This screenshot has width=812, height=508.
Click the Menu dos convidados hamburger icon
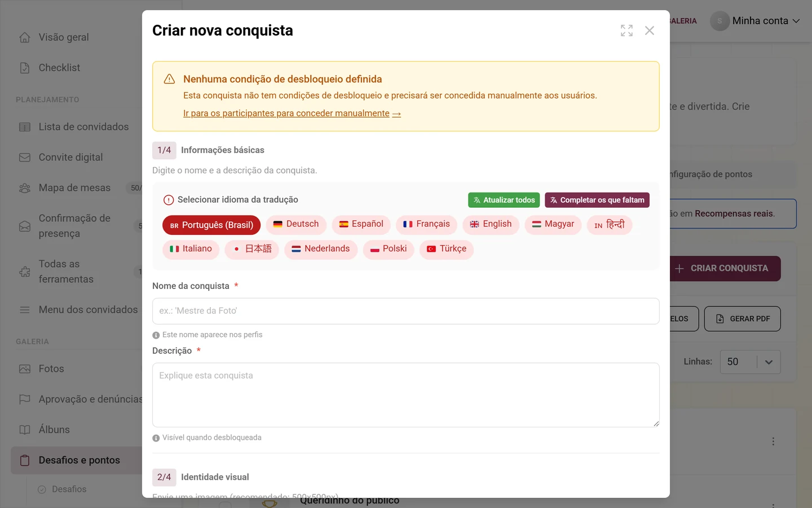point(25,310)
